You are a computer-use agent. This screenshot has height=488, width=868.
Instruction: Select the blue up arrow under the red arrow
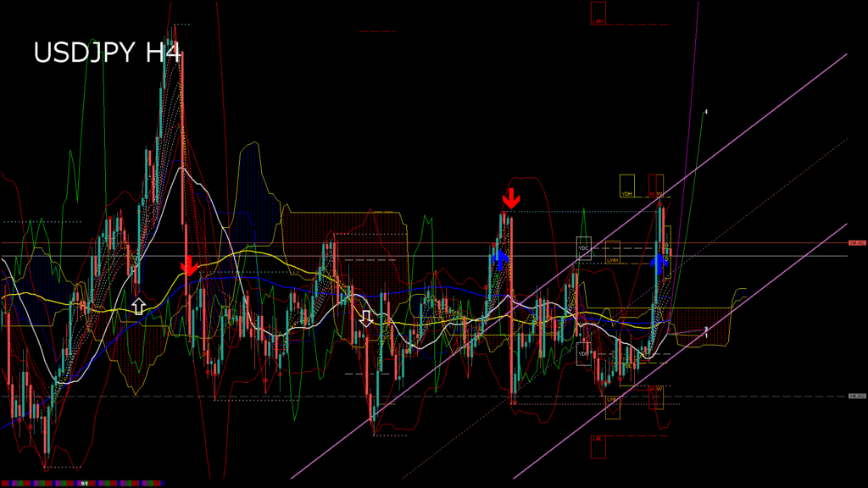(500, 259)
